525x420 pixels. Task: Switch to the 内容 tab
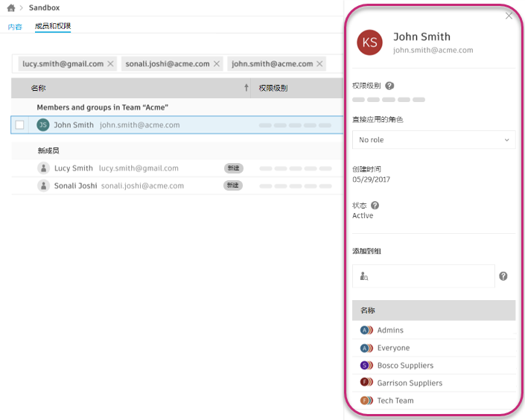pos(15,27)
